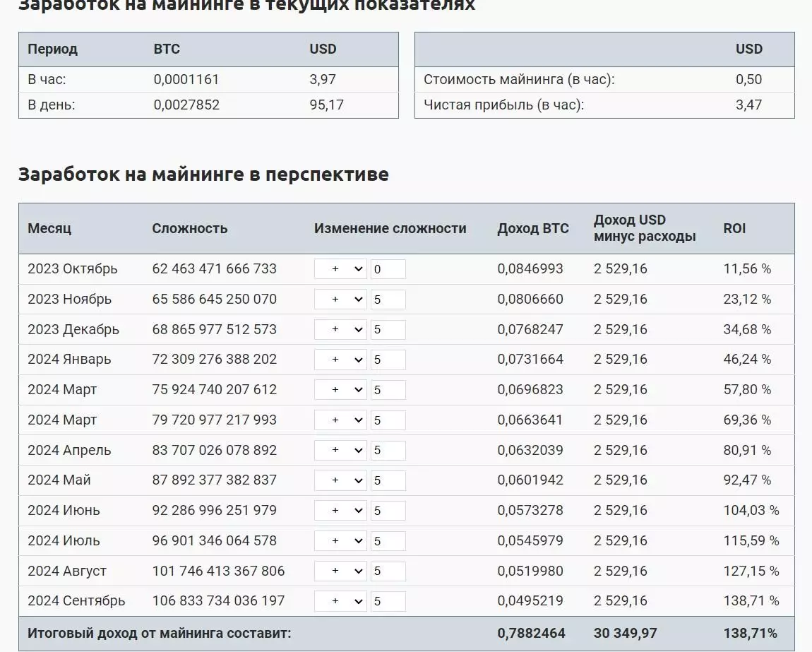Open the sign dropdown for 2024 Август
This screenshot has width=812, height=652.
point(340,571)
